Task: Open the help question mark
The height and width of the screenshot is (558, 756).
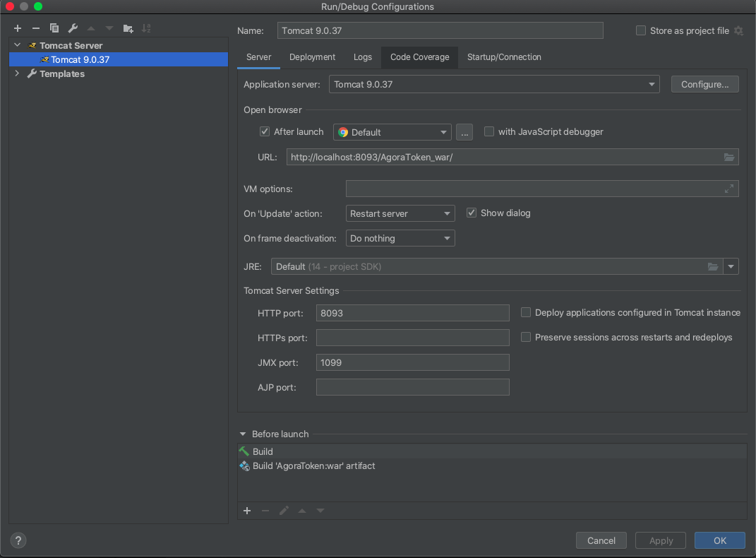Action: [x=18, y=540]
